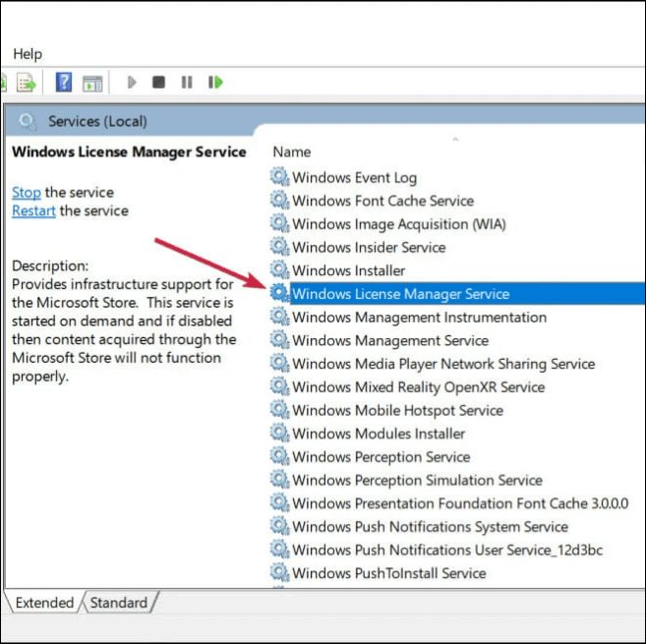Click the Restart the service link
646x644 pixels.
(x=33, y=211)
